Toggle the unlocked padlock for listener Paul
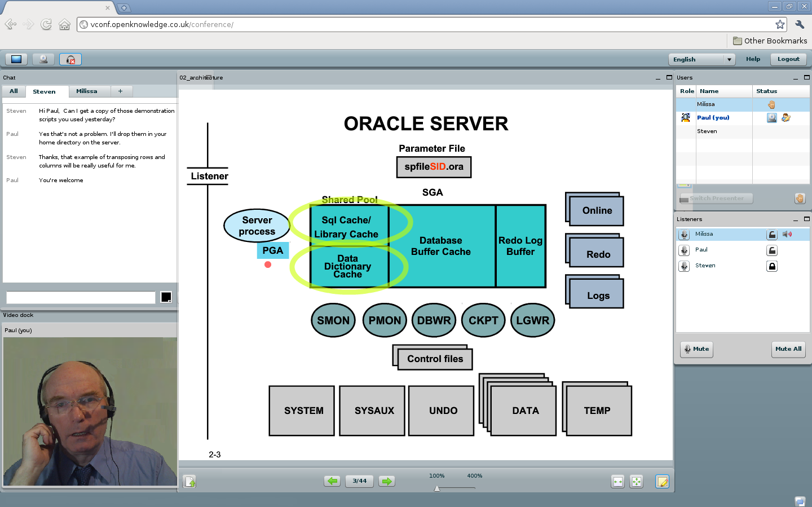Screen dimensions: 812x507 772,250
